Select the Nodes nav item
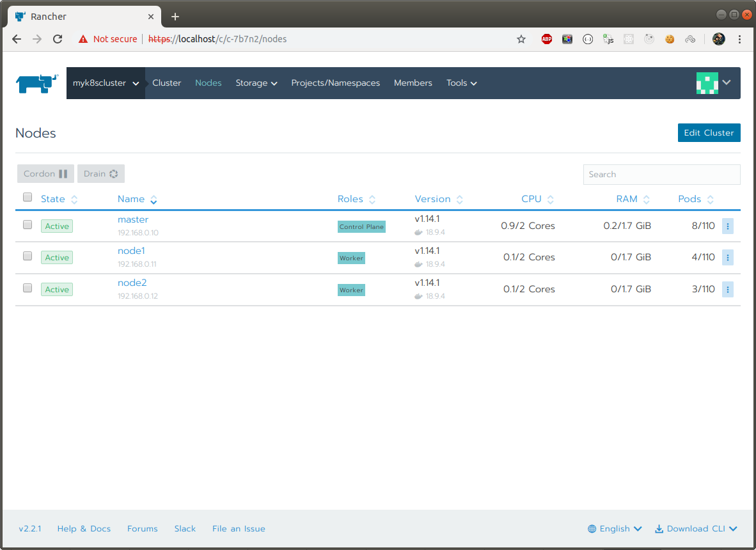Viewport: 756px width, 550px height. click(209, 83)
